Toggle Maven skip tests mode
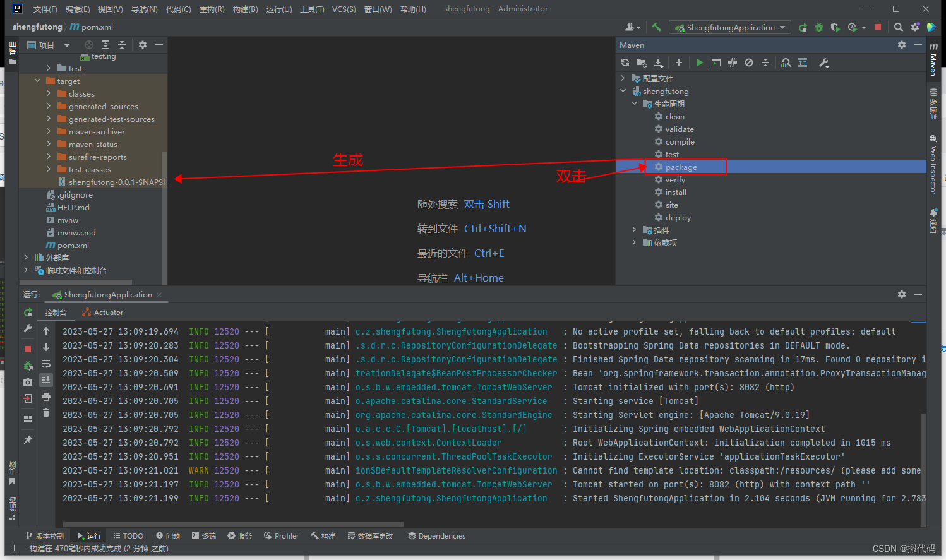 (x=749, y=63)
